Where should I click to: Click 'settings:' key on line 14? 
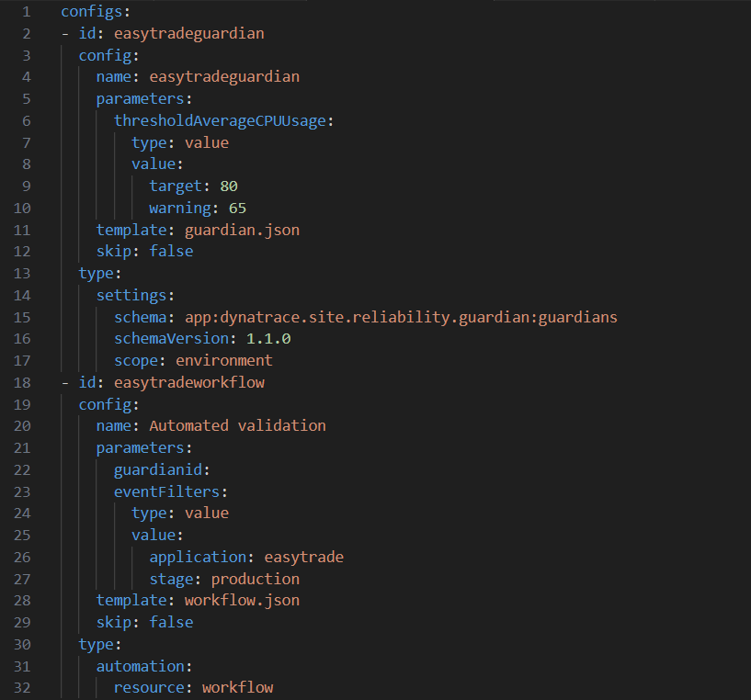point(135,296)
